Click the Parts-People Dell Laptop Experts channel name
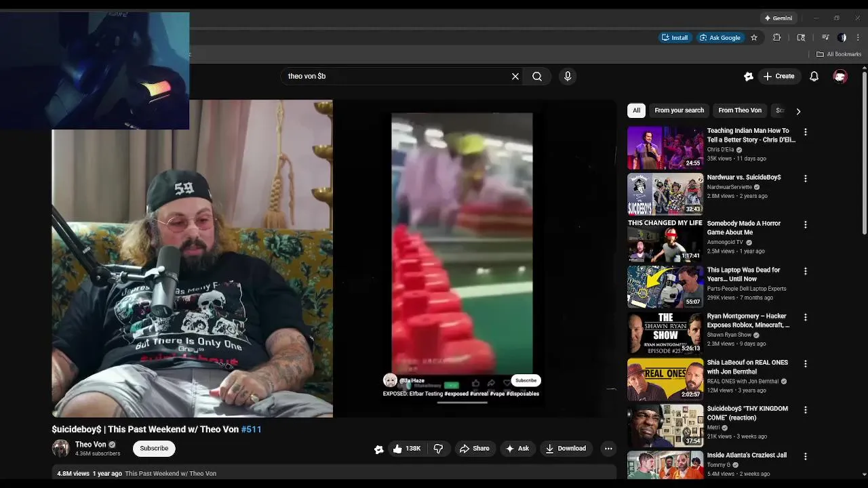The width and height of the screenshot is (868, 488). click(747, 289)
